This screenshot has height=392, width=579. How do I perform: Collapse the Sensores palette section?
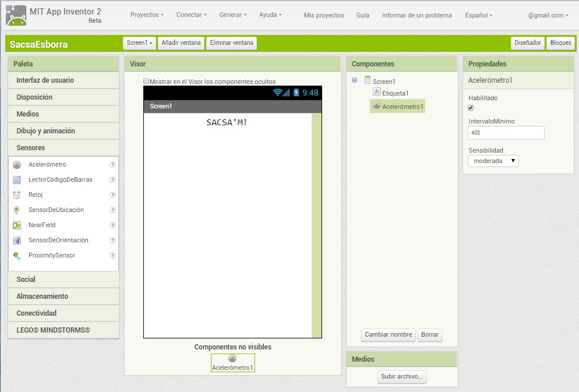click(x=63, y=147)
